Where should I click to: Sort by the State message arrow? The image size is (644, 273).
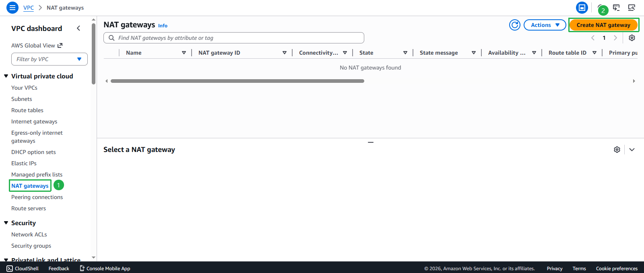[x=474, y=53]
